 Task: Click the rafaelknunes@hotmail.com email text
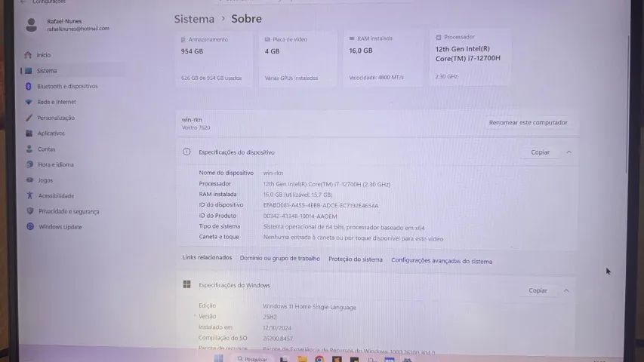click(x=78, y=29)
